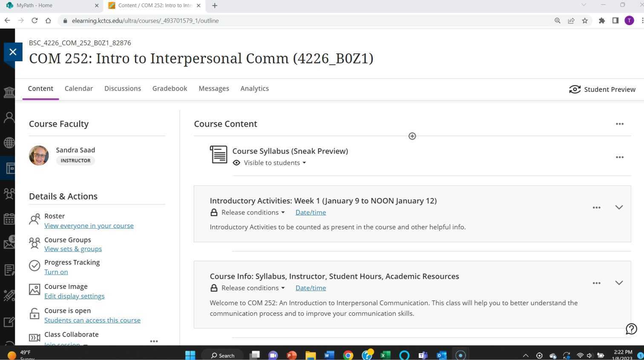Click Sandra Saad's instructor profile picture
Image resolution: width=644 pixels, height=360 pixels.
(39, 155)
